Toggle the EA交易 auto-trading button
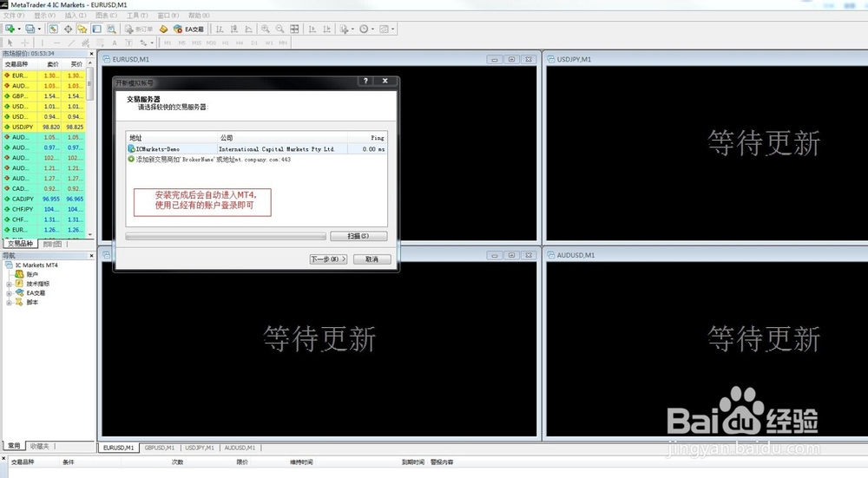The width and height of the screenshot is (868, 478). click(188, 29)
